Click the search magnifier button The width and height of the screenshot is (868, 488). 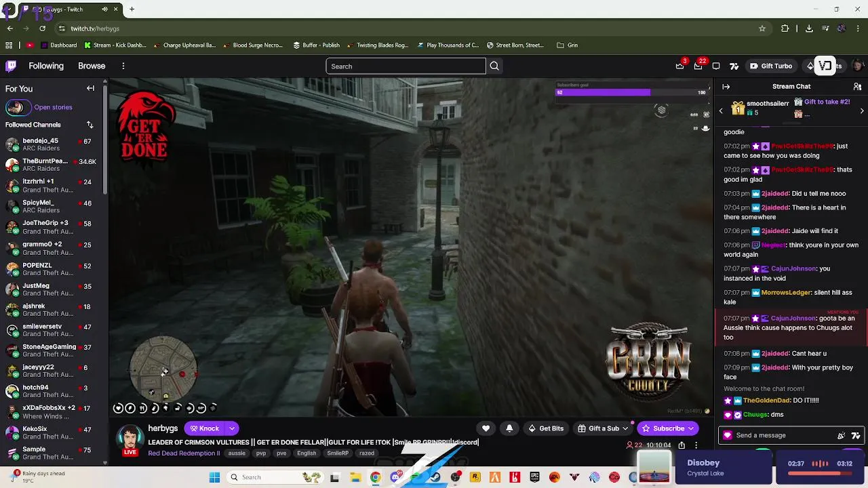tap(494, 66)
